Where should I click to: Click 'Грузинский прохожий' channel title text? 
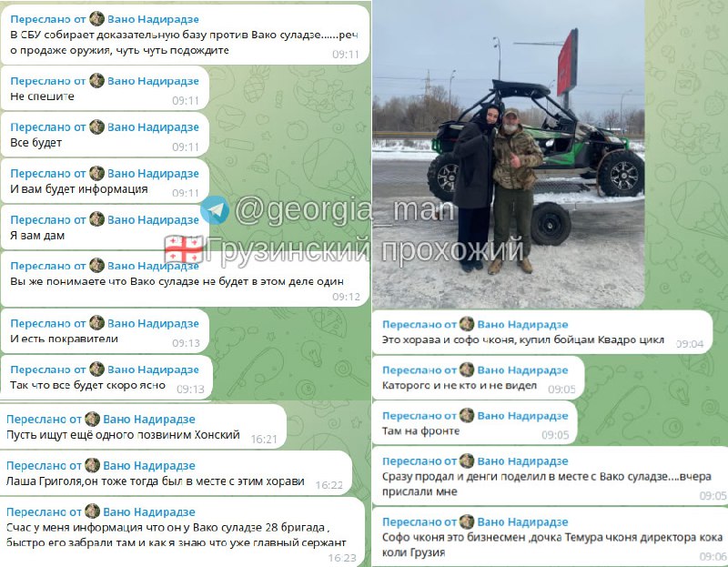pos(365,249)
